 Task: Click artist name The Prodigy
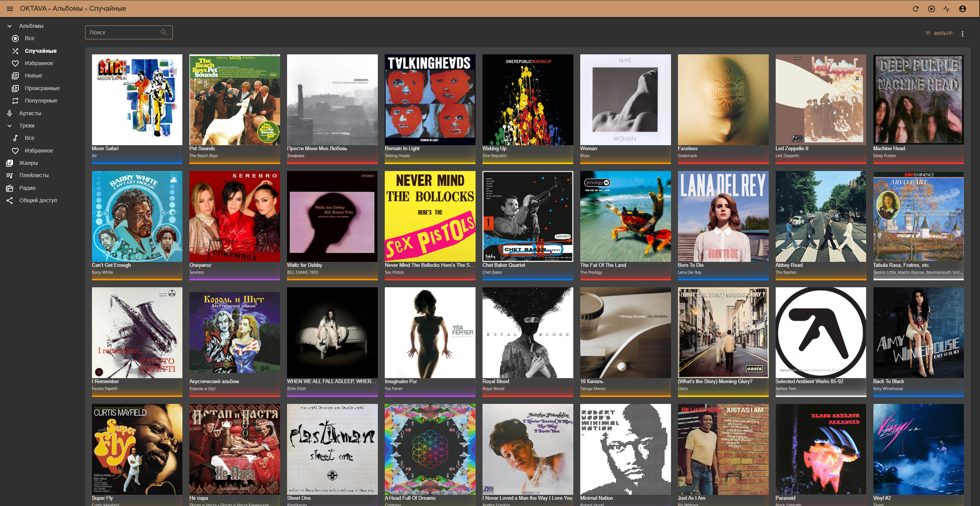591,273
